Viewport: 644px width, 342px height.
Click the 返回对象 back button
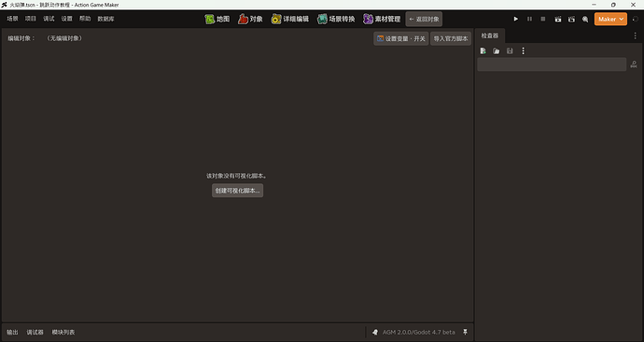424,19
